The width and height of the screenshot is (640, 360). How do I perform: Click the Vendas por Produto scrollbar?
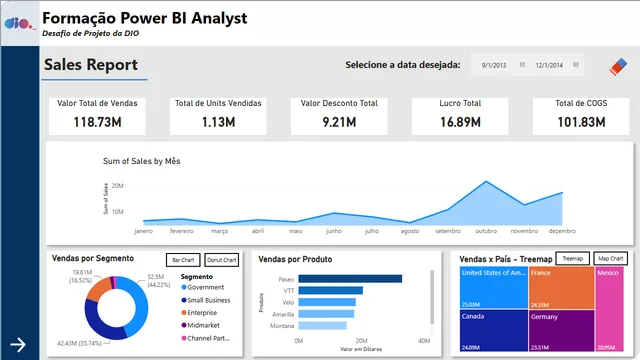point(432,298)
